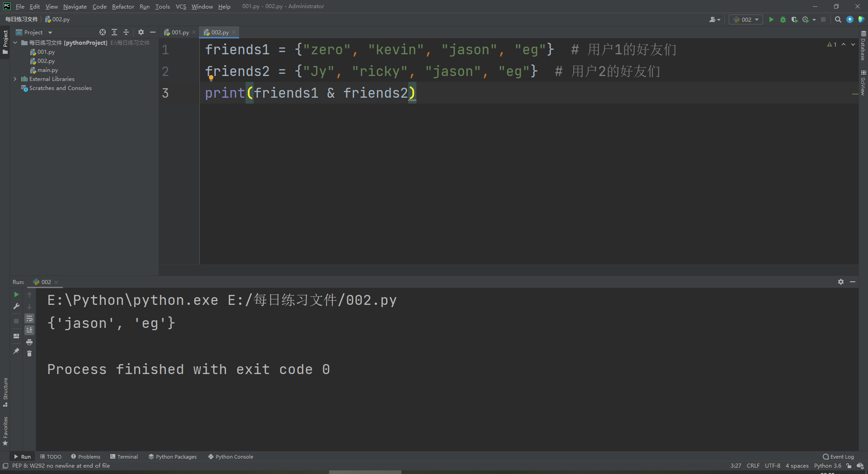Select Scratches and Consoles in Project tree

pyautogui.click(x=57, y=88)
